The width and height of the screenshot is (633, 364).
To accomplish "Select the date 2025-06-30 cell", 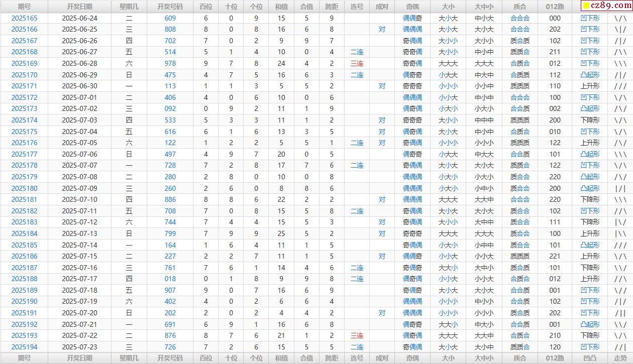I will point(79,86).
